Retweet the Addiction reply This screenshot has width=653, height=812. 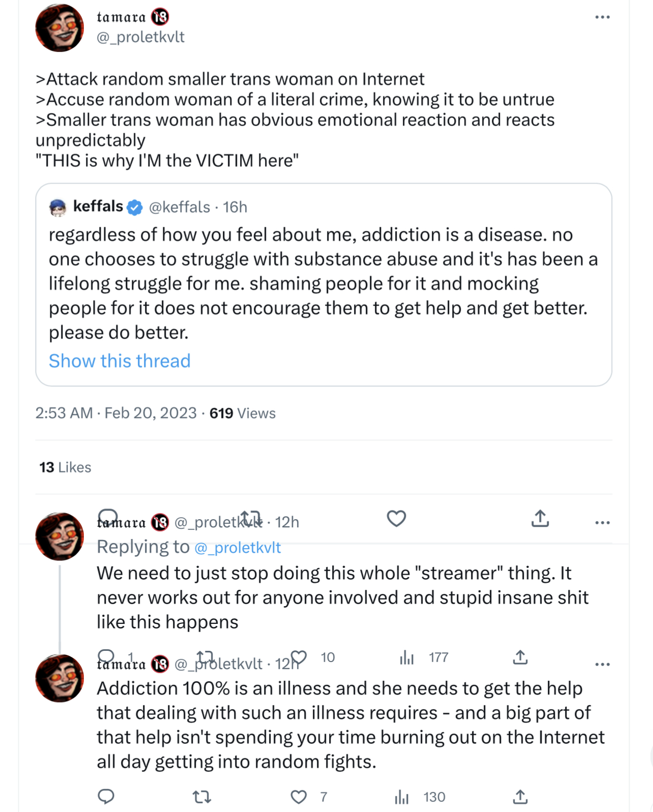[202, 797]
